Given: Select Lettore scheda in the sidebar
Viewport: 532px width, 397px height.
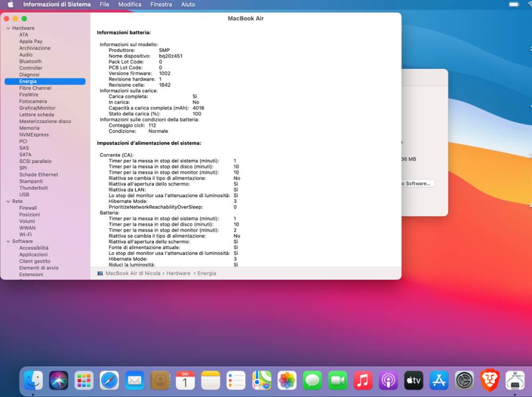Looking at the screenshot, I should (x=37, y=115).
